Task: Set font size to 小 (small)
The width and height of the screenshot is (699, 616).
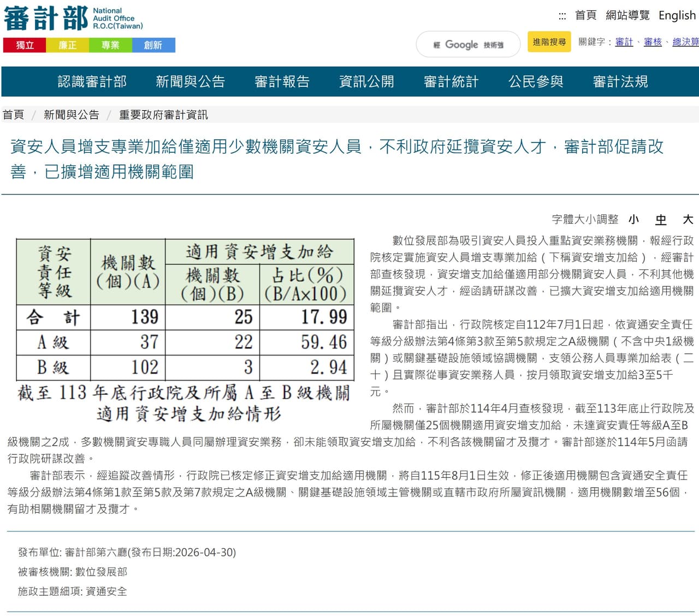Action: tap(633, 220)
